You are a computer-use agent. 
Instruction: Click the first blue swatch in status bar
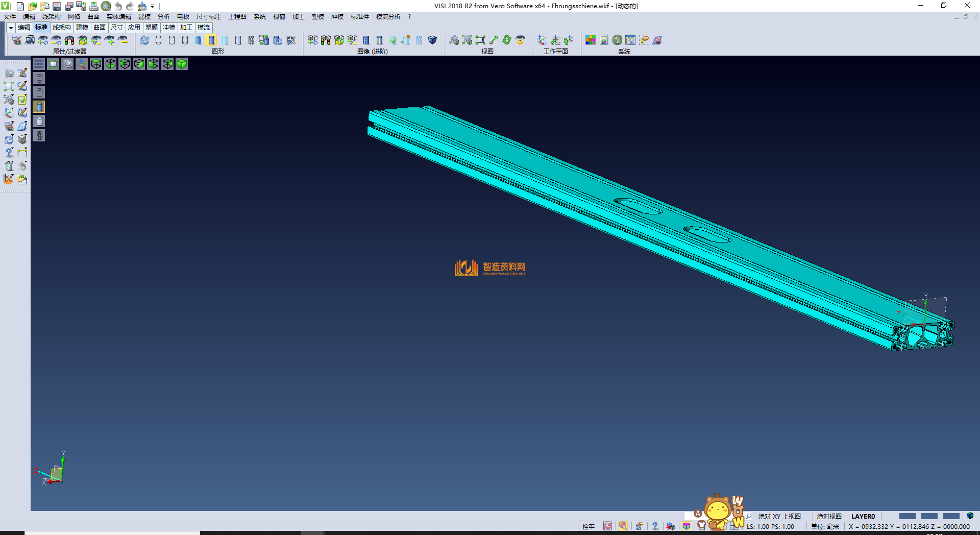[x=907, y=516]
